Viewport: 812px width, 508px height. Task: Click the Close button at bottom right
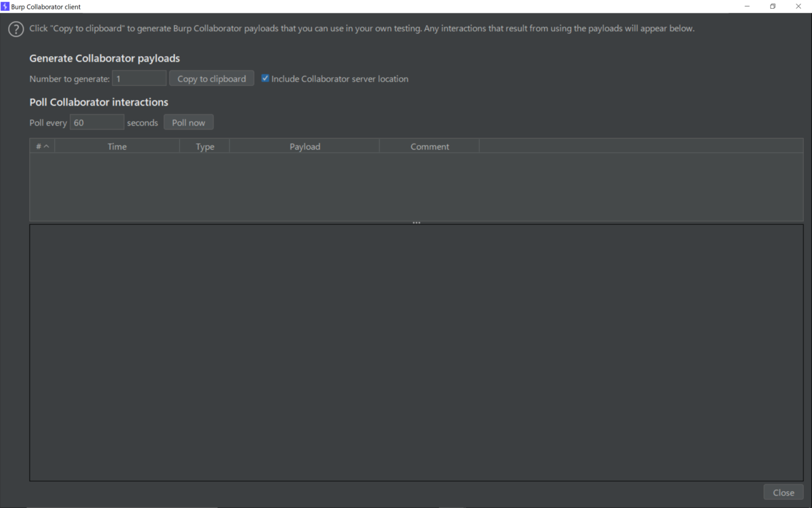784,492
